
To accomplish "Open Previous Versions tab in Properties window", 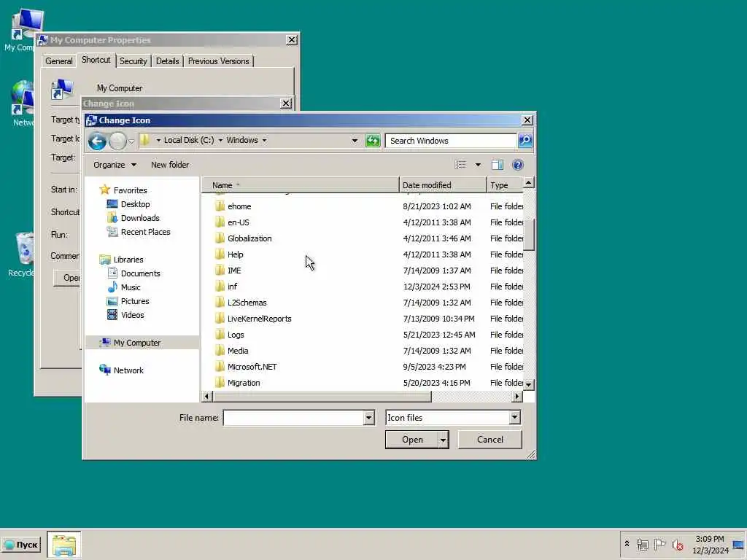I will tap(218, 61).
